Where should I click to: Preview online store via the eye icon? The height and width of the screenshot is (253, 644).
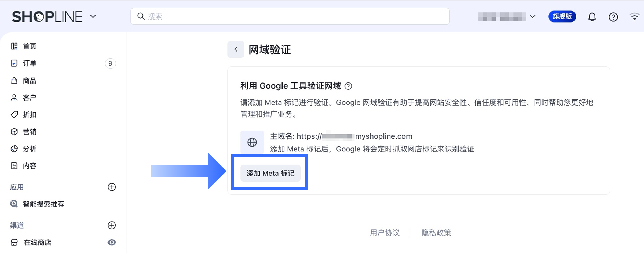[112, 243]
